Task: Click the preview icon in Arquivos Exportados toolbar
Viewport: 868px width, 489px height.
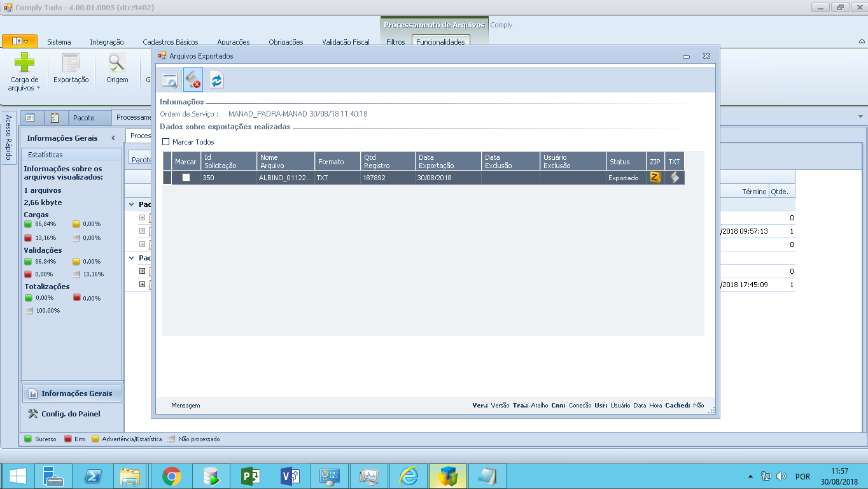Action: pos(169,80)
